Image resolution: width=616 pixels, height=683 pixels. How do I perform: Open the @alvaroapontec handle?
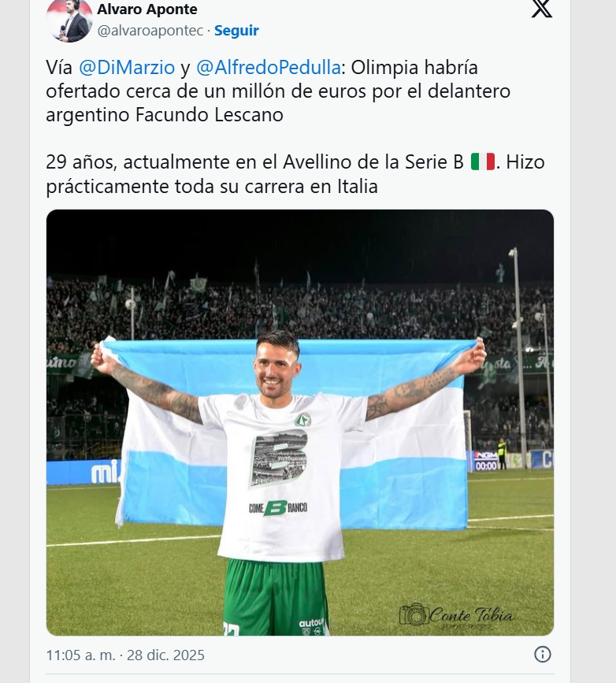(x=150, y=31)
